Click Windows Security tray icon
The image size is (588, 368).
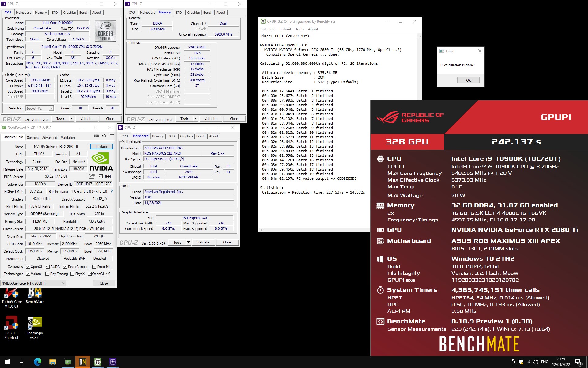coord(521,362)
